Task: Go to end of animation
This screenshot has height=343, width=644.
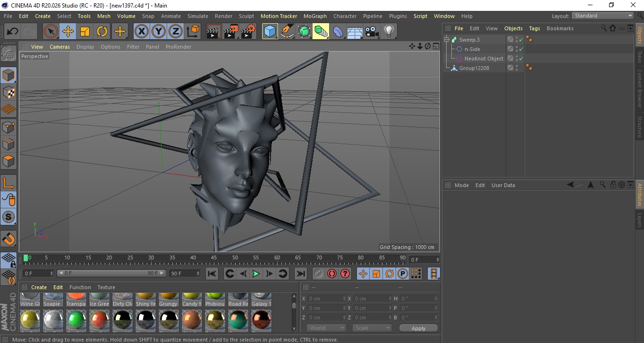Action: (300, 274)
